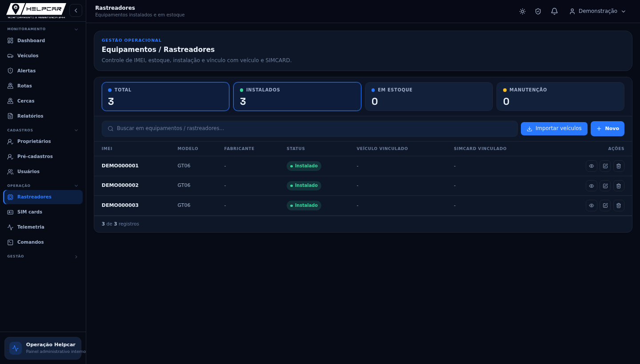Screen dimensions: 640x364
Task: Click Operação Helpcar panel card
Action: 43,348
